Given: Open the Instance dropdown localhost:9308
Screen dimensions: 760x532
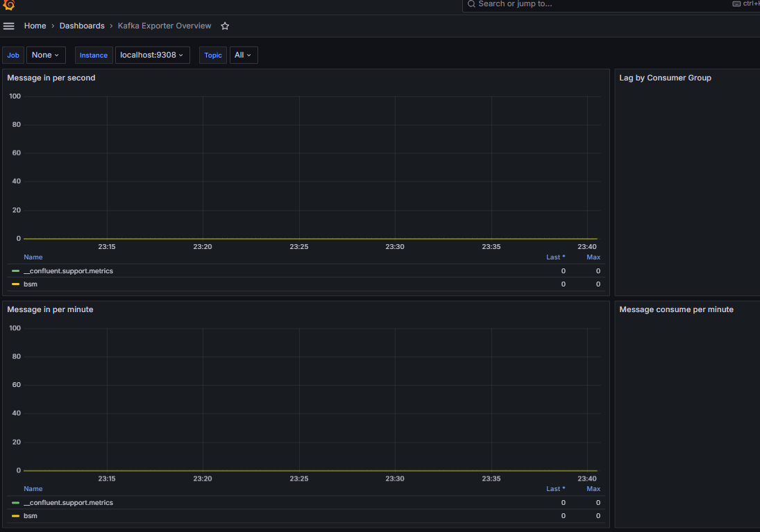Looking at the screenshot, I should pyautogui.click(x=152, y=55).
